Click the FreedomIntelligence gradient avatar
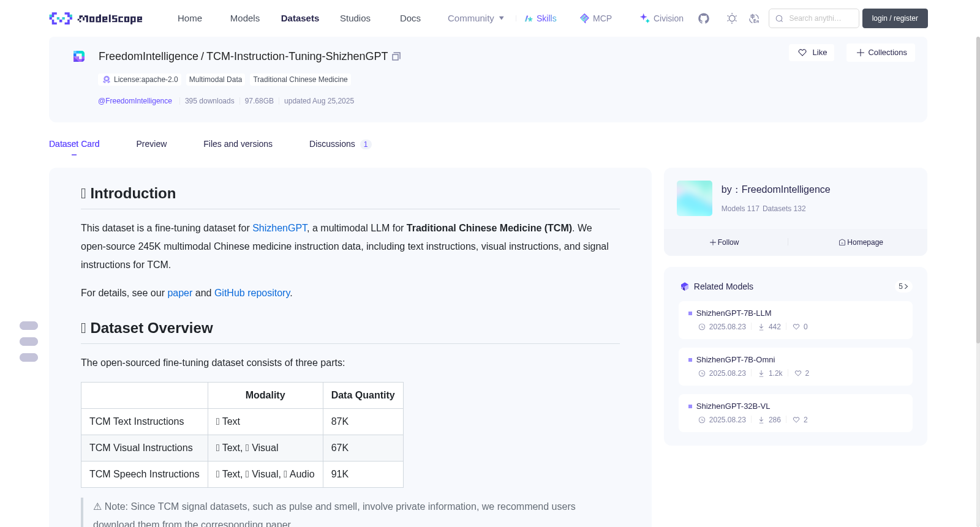This screenshot has width=980, height=527. pyautogui.click(x=695, y=198)
